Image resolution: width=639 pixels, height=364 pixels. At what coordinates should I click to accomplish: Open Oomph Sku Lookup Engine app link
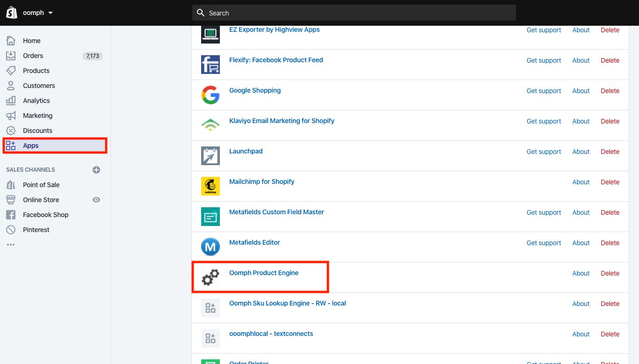(287, 303)
